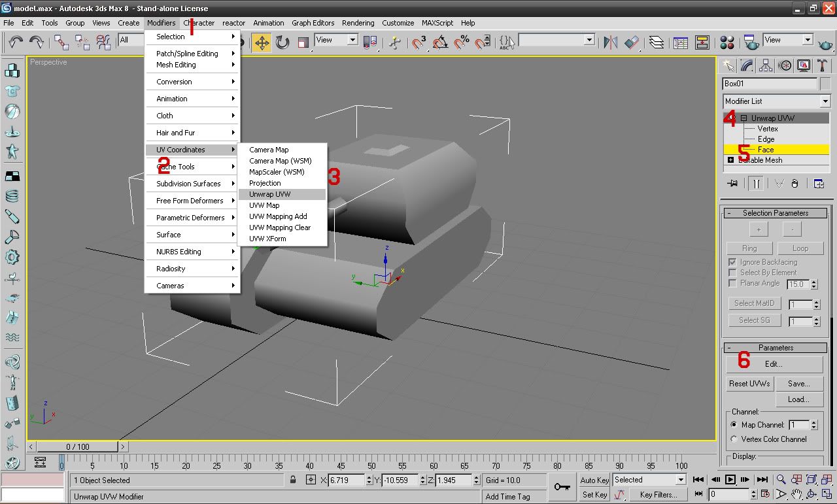
Task: Open the Graph Editors menu
Action: tap(313, 23)
